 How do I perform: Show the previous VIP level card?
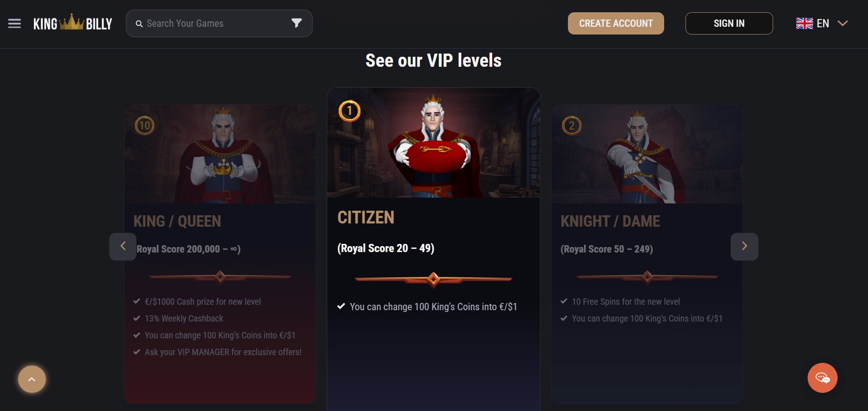123,246
